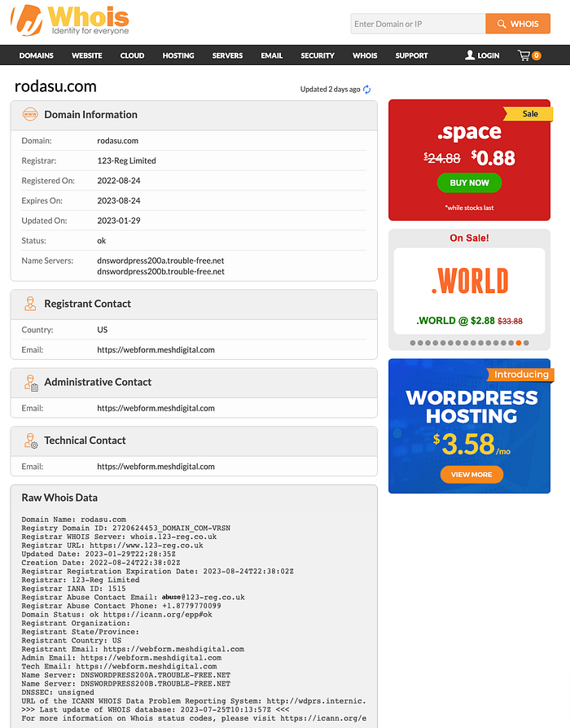Click the Updated On date 2023-01-29
570x728 pixels.
119,221
